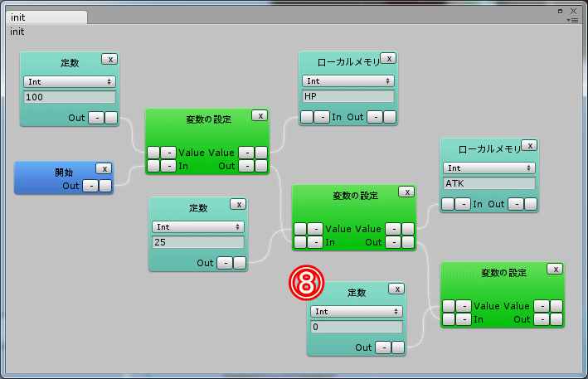The image size is (588, 379).
Task: Open Int type dropdown of ATK ローカルメモリ node
Action: pyautogui.click(x=489, y=168)
